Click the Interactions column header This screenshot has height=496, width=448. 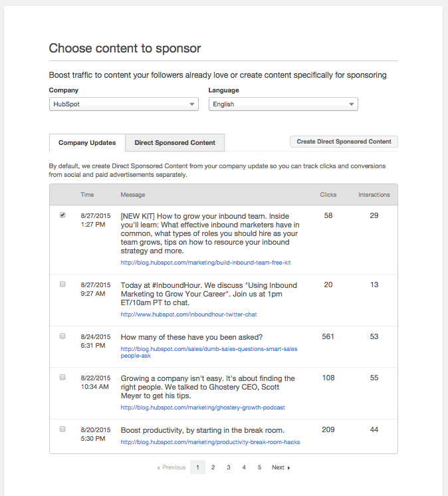click(374, 195)
